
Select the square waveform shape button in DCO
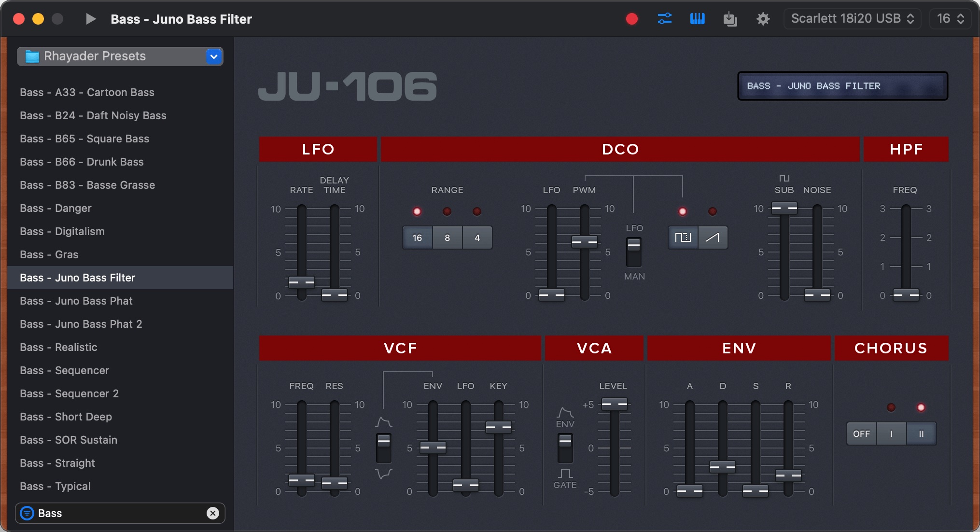[684, 237]
